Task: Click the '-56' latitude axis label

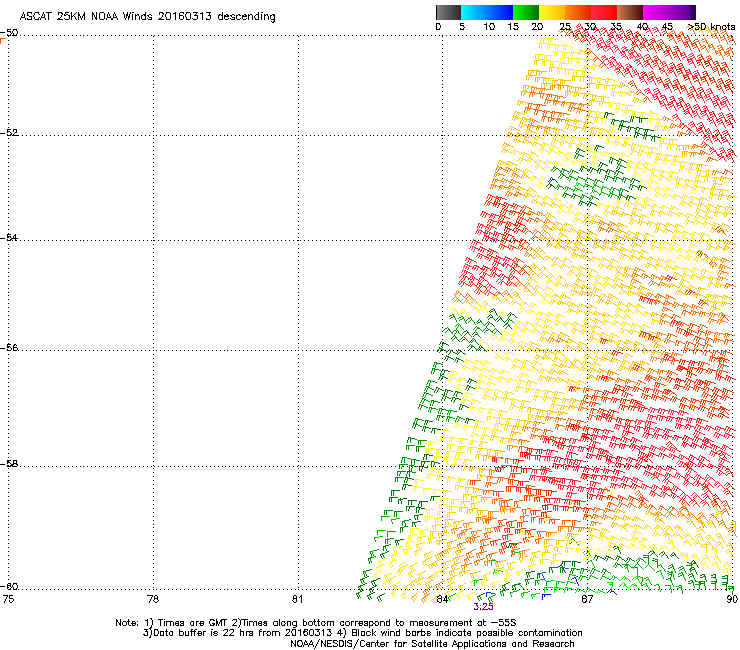Action: tap(9, 347)
